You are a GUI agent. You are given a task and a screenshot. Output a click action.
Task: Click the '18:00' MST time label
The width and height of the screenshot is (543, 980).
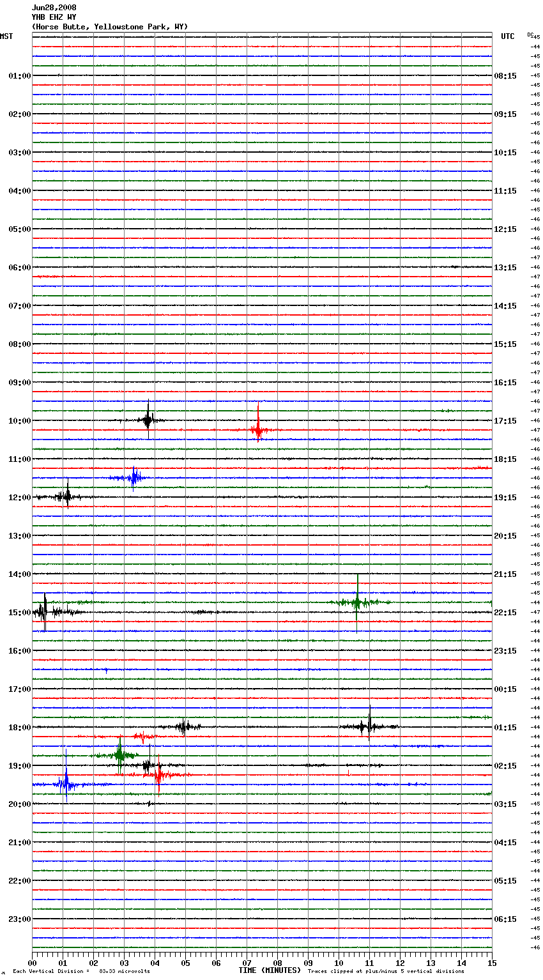tap(20, 728)
